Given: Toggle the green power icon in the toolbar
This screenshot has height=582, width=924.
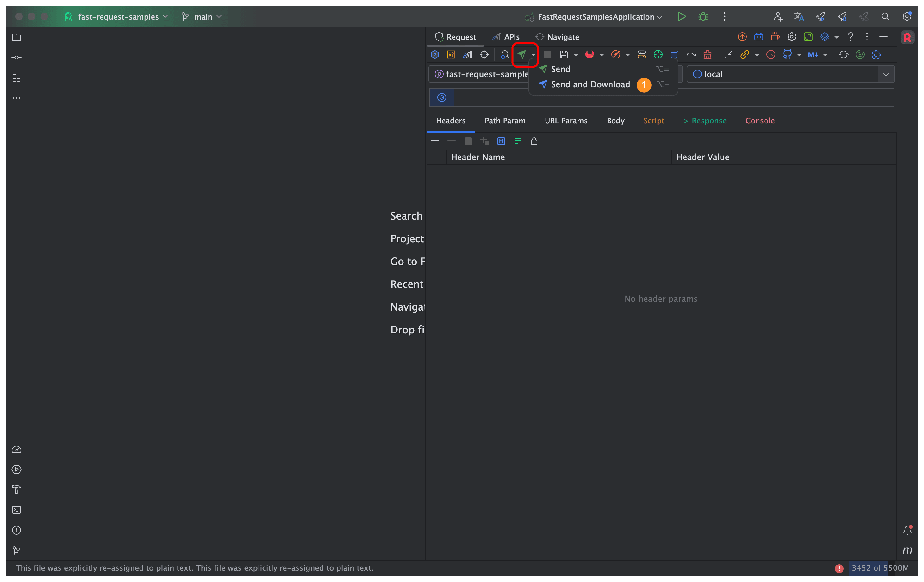Looking at the screenshot, I should [x=860, y=54].
